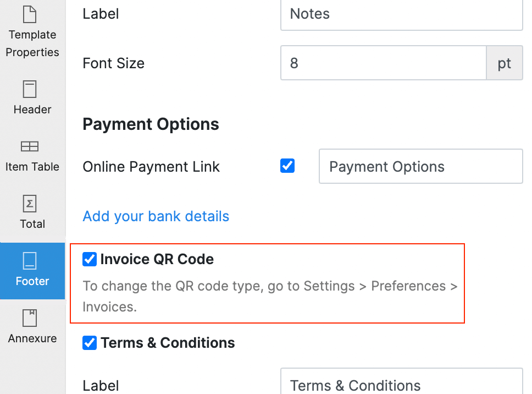Edit the Terms & Conditions label field

[x=401, y=384]
